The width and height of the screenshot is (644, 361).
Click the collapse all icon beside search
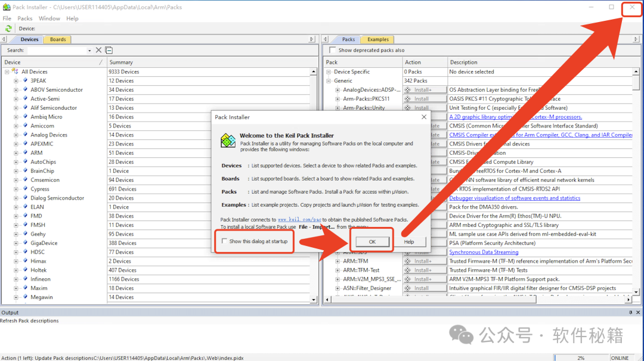click(x=109, y=50)
